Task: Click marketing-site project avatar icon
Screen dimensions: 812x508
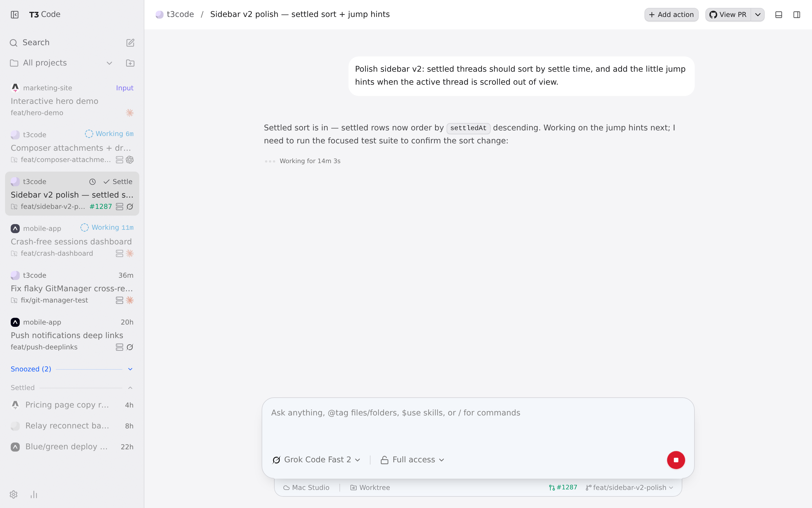Action: [15, 88]
